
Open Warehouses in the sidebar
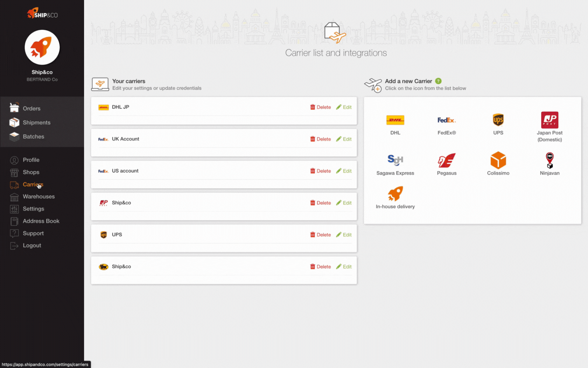click(38, 197)
